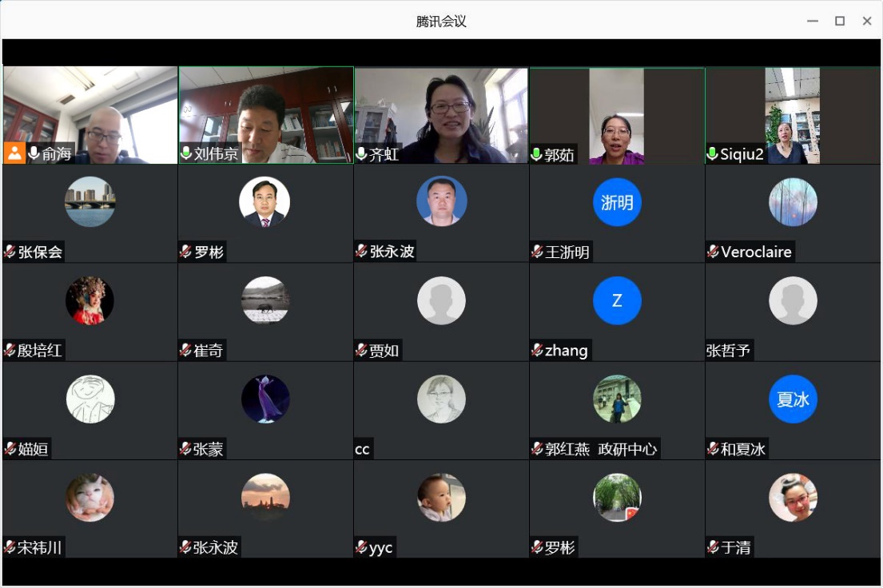Maximize the 腾讯会议 window
The height and width of the screenshot is (588, 883).
(840, 21)
